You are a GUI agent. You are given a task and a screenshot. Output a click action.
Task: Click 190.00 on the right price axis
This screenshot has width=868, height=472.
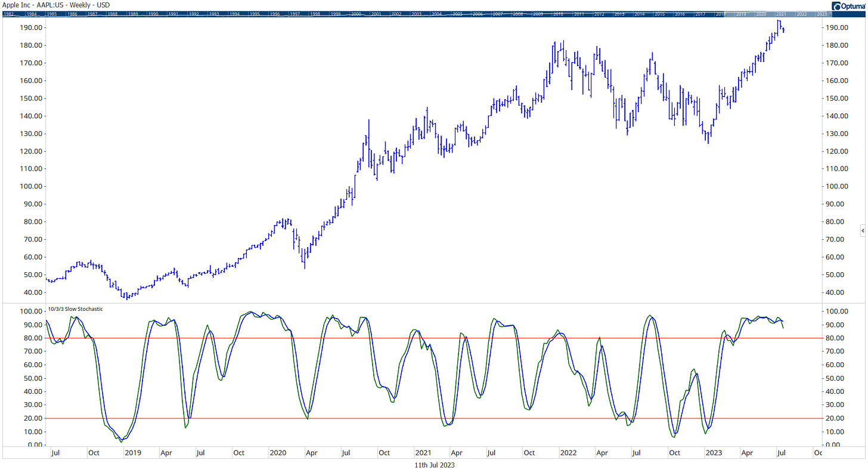click(836, 27)
